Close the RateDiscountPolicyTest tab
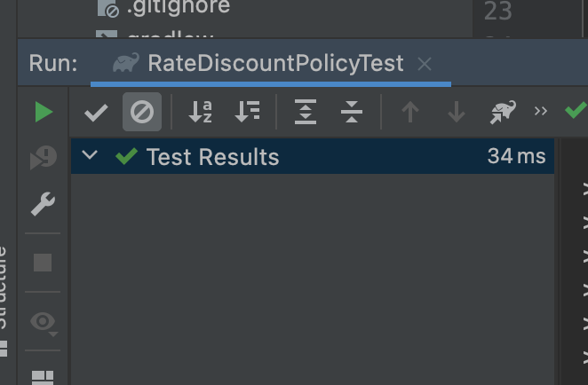588x385 pixels. pyautogui.click(x=425, y=64)
